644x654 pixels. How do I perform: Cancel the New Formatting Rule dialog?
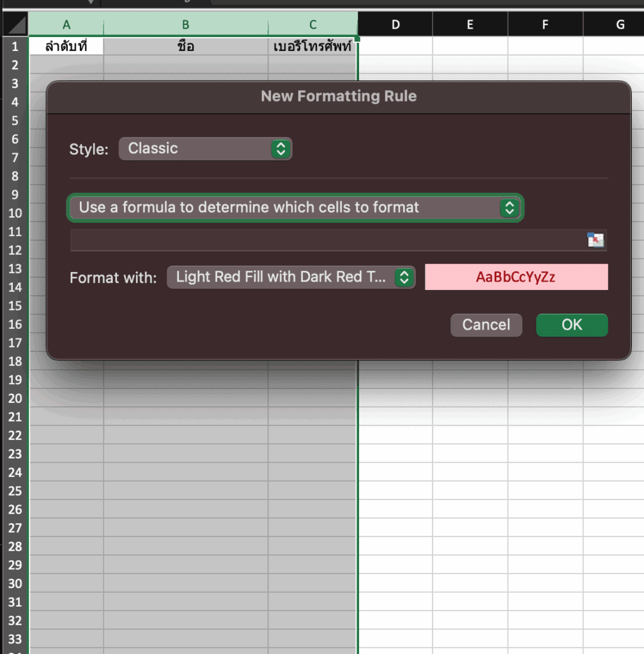click(486, 325)
